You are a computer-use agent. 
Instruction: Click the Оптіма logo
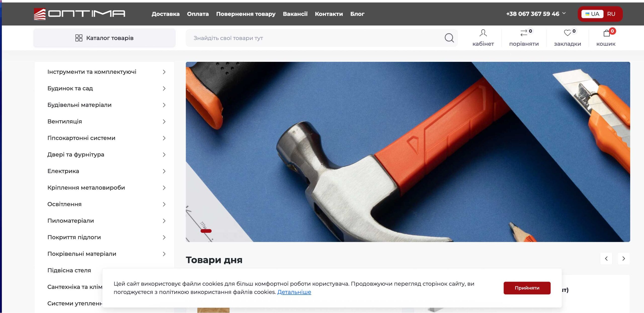79,14
